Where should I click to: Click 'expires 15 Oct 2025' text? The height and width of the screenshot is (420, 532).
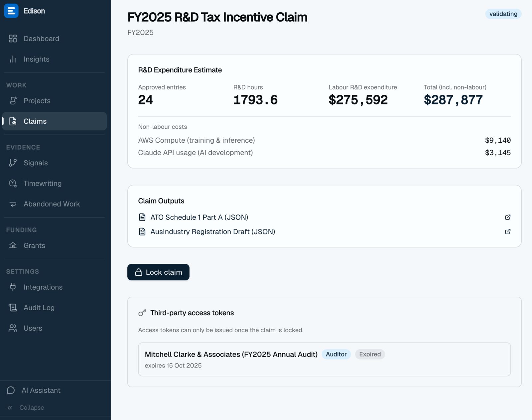pos(173,366)
